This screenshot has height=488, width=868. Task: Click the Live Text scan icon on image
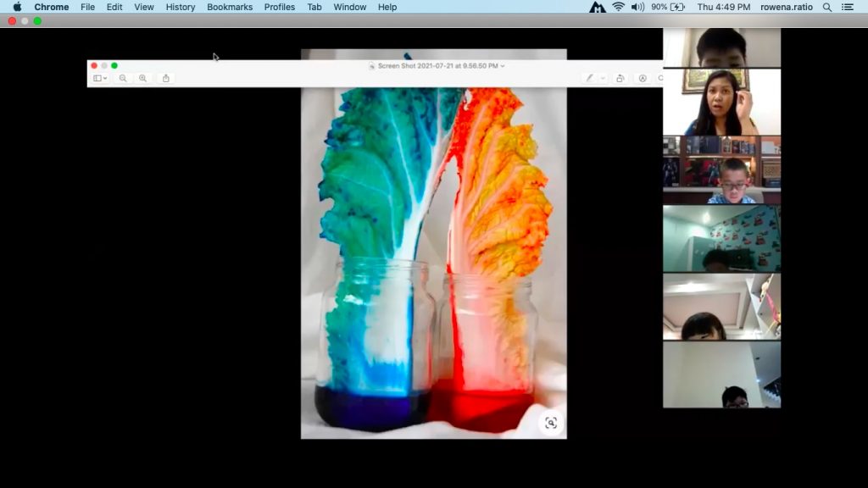(x=551, y=423)
